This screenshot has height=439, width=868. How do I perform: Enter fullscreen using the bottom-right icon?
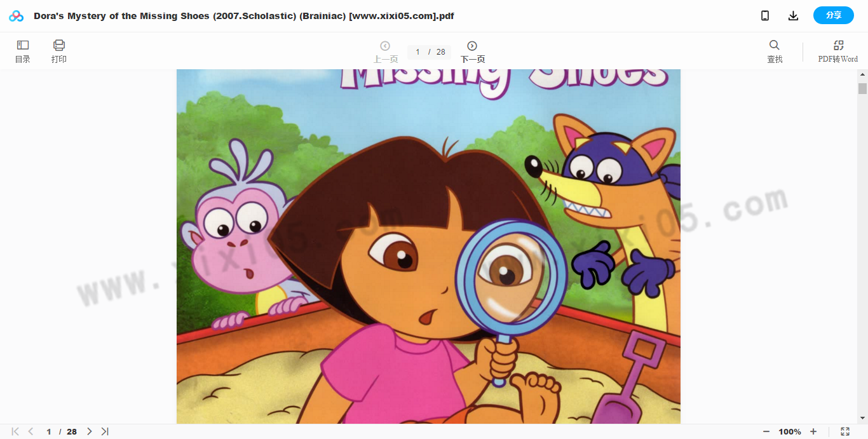845,431
